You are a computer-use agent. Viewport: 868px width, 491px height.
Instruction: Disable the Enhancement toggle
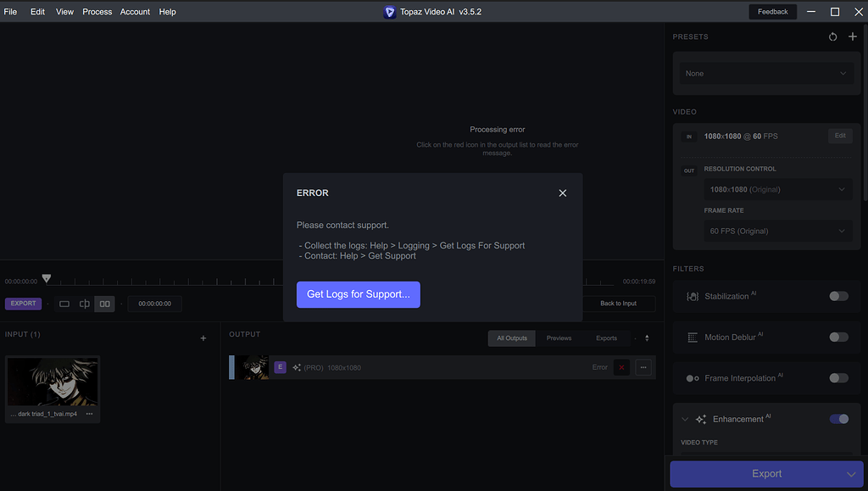click(x=838, y=419)
